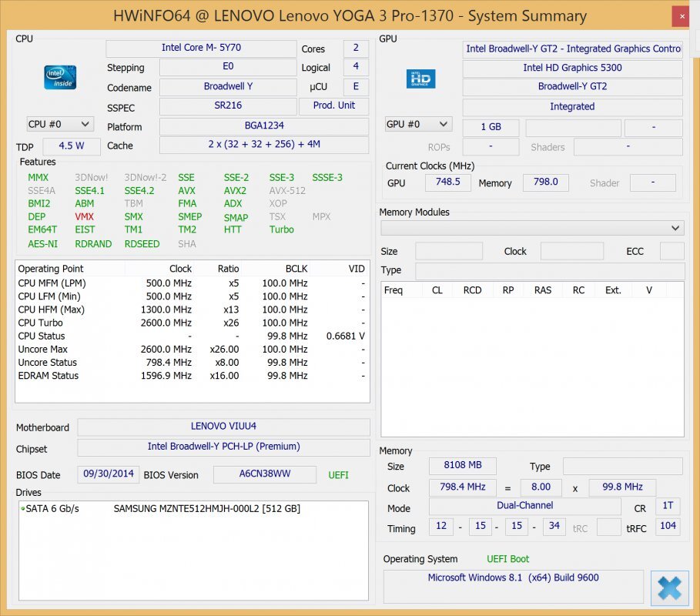This screenshot has height=616, width=700.
Task: Expand the Memory Modules dropdown
Action: coord(676,228)
